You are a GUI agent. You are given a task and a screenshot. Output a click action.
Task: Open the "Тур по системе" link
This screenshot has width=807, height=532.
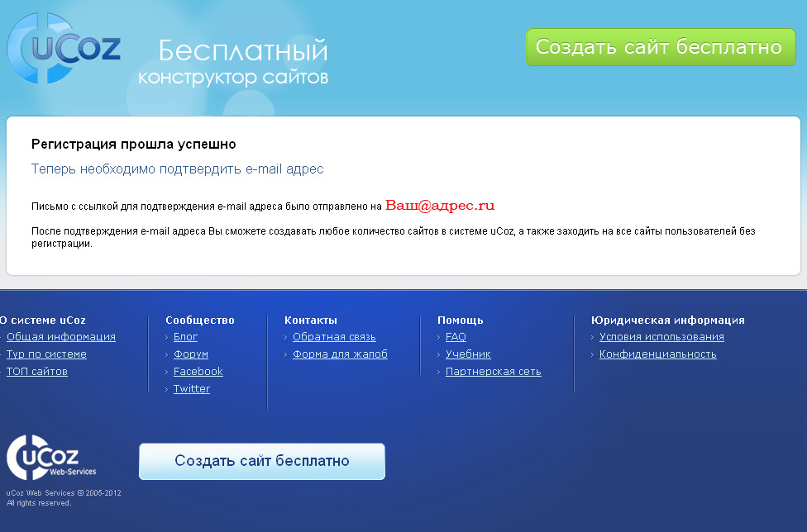point(46,354)
